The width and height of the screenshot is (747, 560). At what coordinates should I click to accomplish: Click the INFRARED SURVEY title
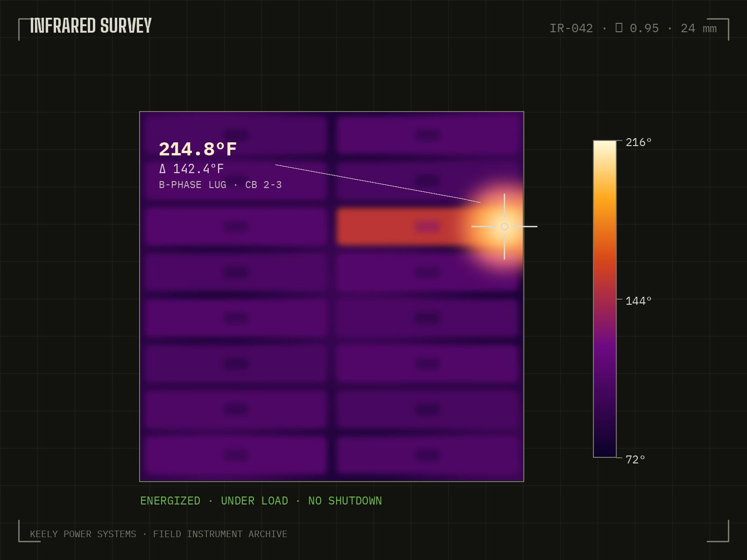pos(91,26)
